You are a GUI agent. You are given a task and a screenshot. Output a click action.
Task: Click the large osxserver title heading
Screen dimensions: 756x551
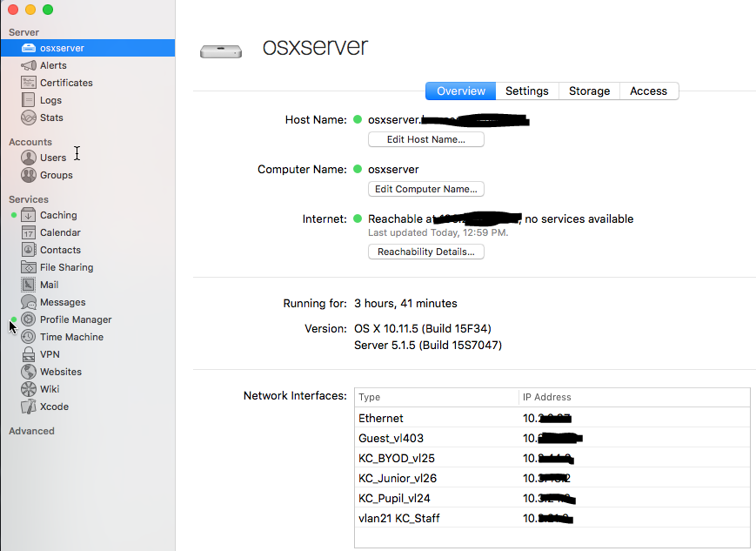point(315,47)
